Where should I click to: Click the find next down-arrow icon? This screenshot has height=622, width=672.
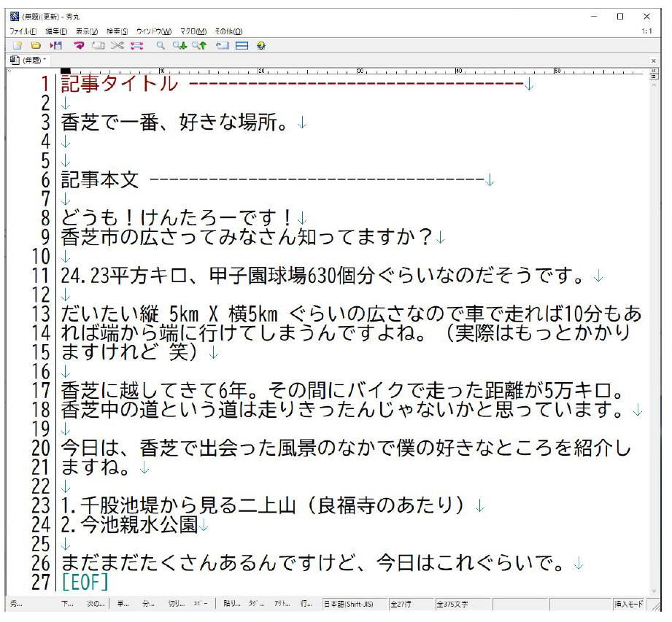(x=179, y=45)
